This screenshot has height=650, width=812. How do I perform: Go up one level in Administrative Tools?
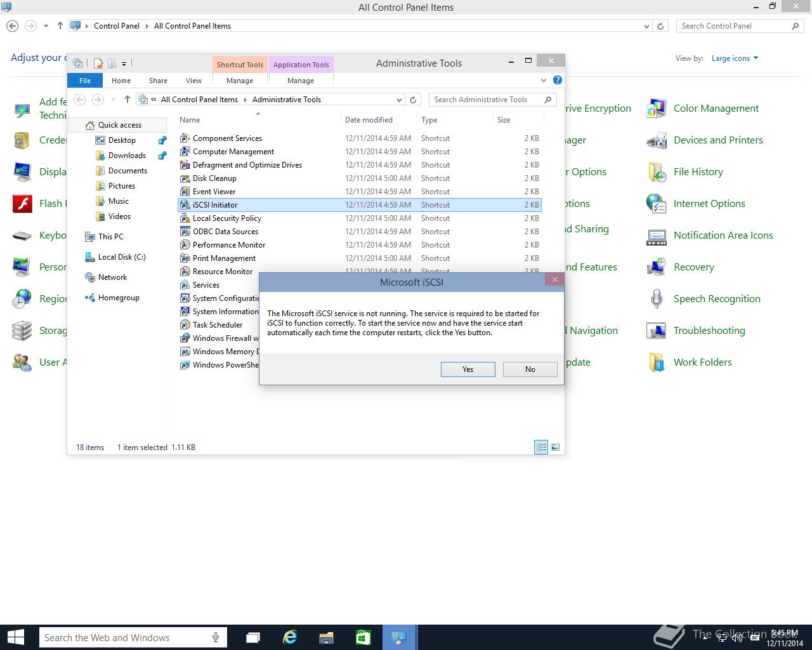(x=128, y=100)
